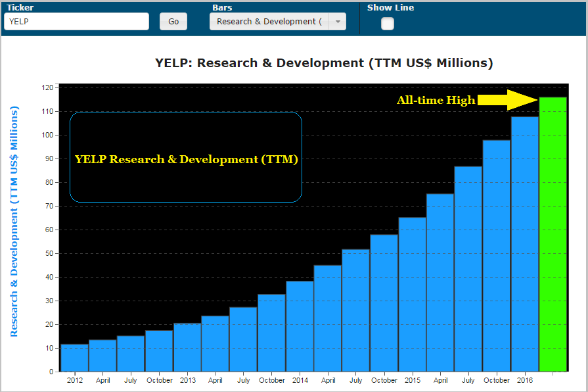Click the '100' y-axis value
The image size is (588, 392).
pyautogui.click(x=47, y=135)
